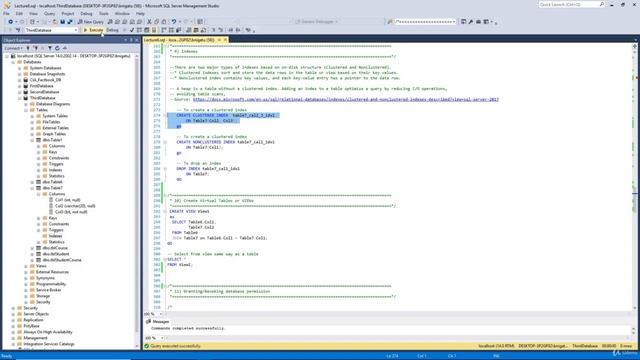640x360 pixels.
Task: Select the Always On High Availability node
Action: tap(48, 332)
